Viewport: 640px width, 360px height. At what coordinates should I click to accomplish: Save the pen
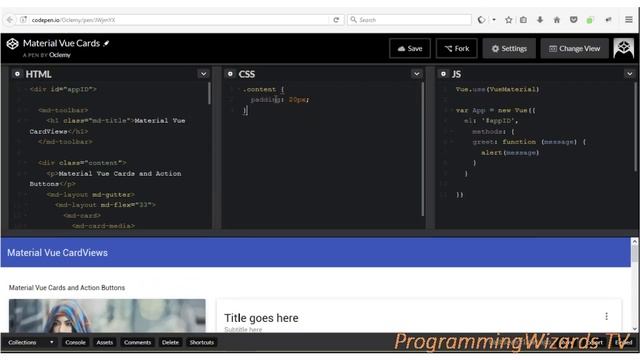click(410, 49)
